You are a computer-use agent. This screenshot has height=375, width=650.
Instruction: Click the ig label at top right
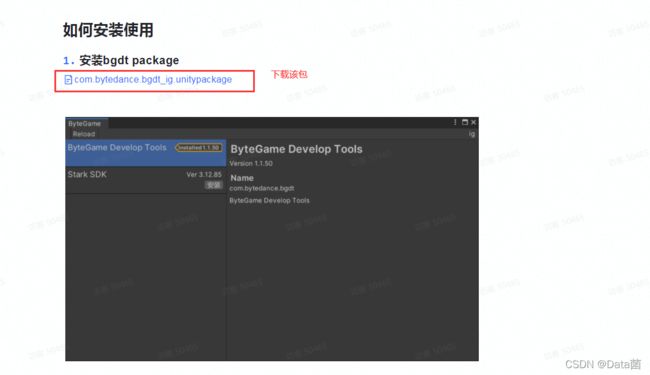tap(472, 134)
